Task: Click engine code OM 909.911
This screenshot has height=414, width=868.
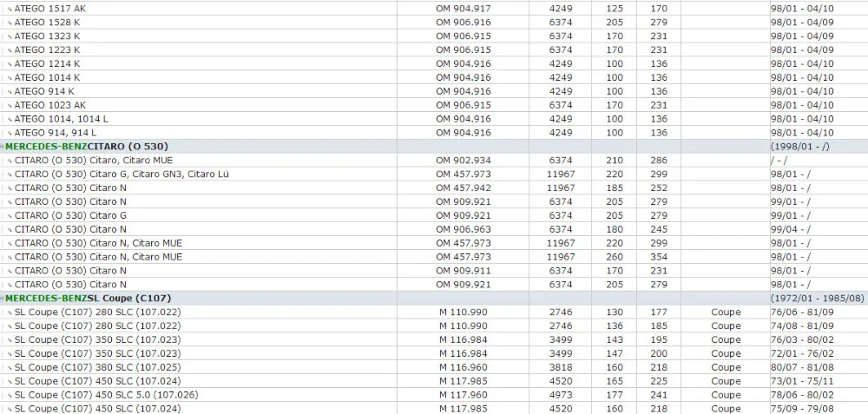Action: click(464, 271)
